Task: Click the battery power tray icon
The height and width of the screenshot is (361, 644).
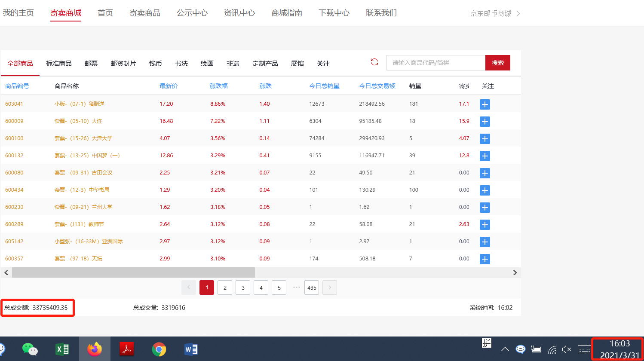Action: 536,349
